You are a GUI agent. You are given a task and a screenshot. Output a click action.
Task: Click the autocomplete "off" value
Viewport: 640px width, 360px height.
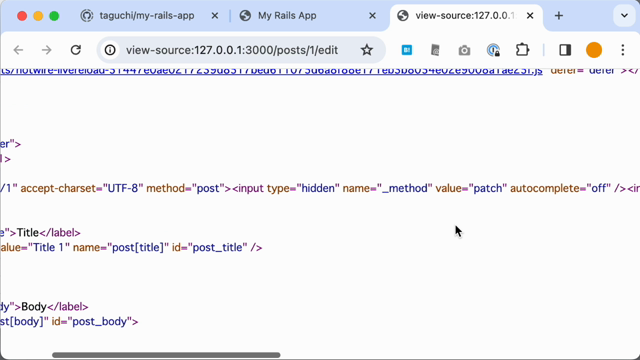click(599, 189)
